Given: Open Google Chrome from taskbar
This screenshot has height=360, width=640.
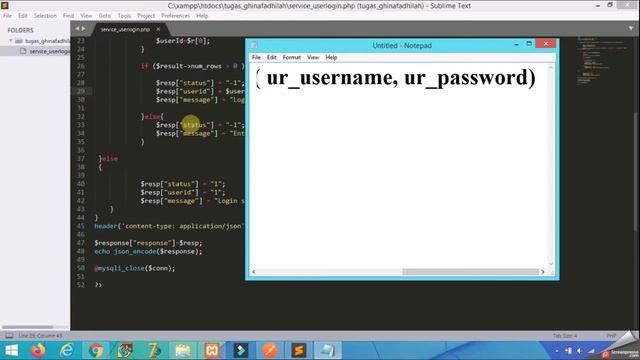Looking at the screenshot, I should (x=96, y=351).
